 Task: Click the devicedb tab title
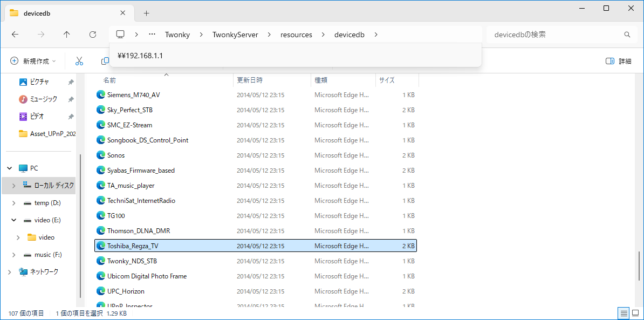pyautogui.click(x=37, y=13)
